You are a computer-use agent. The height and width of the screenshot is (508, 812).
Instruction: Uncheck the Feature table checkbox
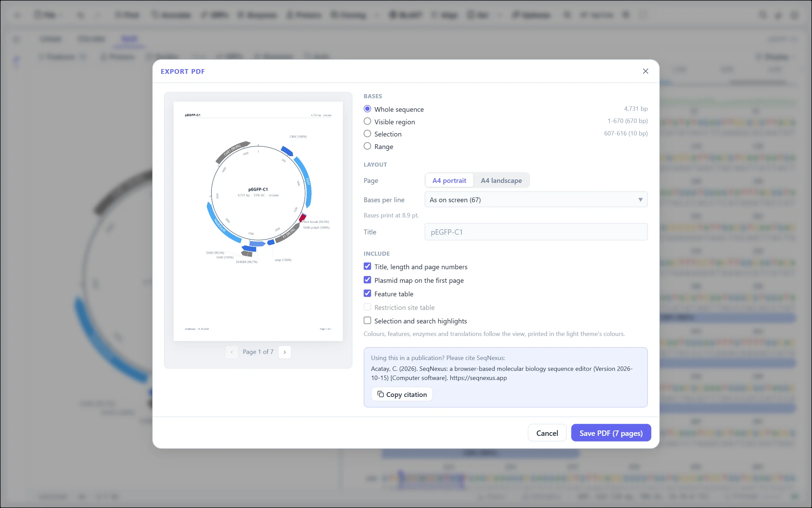click(367, 294)
